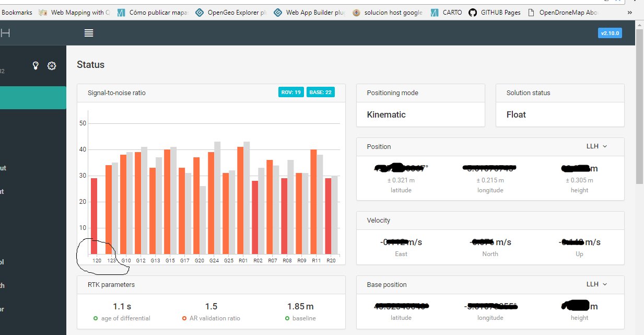Click the 1.5 AR validation ratio value

click(x=211, y=306)
